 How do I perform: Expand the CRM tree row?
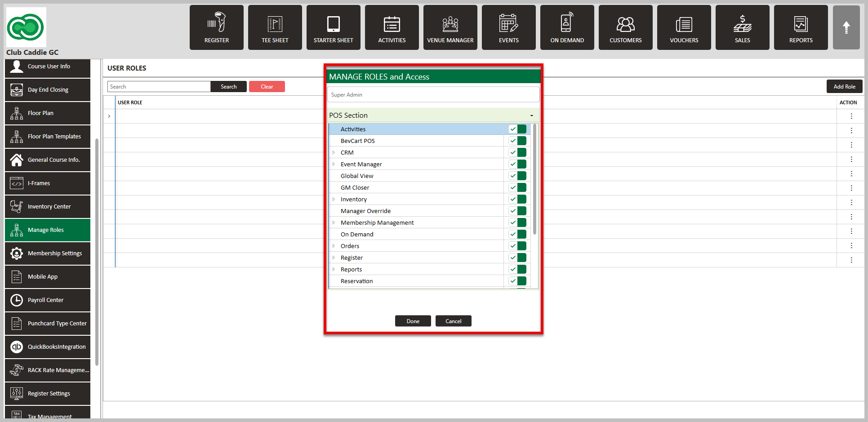pos(334,152)
